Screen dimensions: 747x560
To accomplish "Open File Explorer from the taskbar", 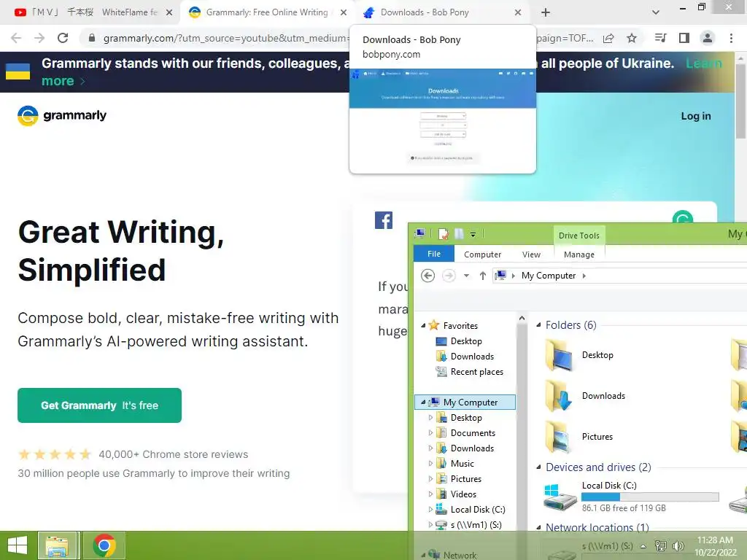I will pyautogui.click(x=57, y=545).
